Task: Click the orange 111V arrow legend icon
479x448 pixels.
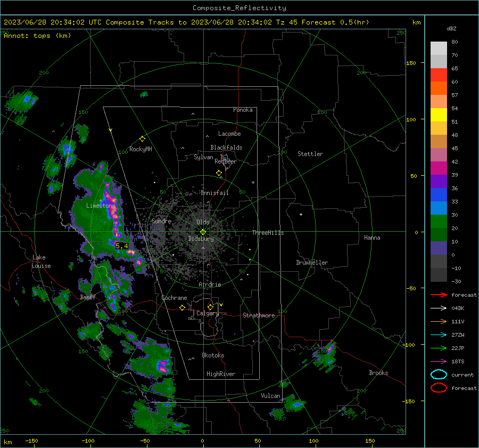Action: pos(439,321)
